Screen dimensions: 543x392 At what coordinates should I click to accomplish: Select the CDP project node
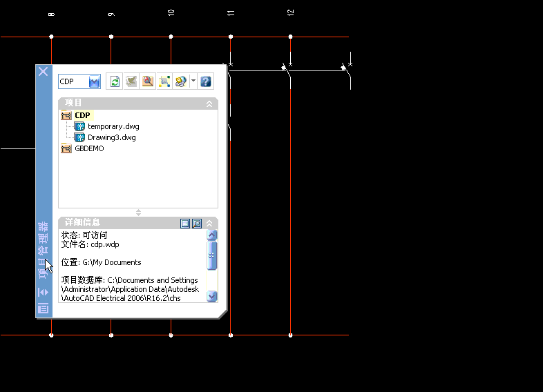click(82, 115)
